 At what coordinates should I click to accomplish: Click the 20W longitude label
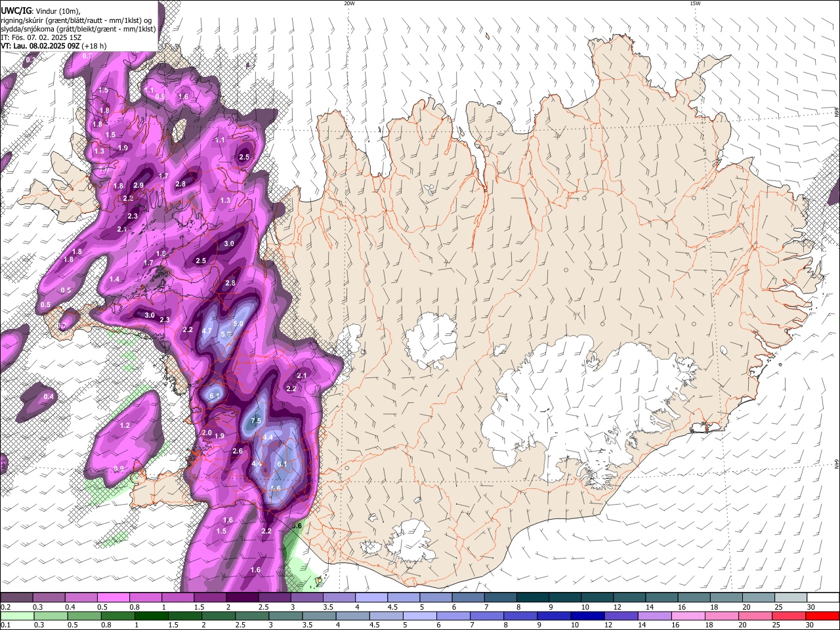point(349,3)
